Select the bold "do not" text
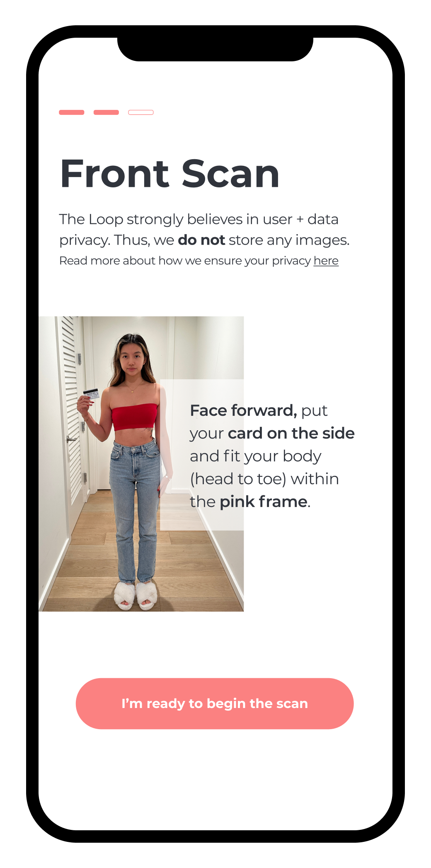 [201, 240]
